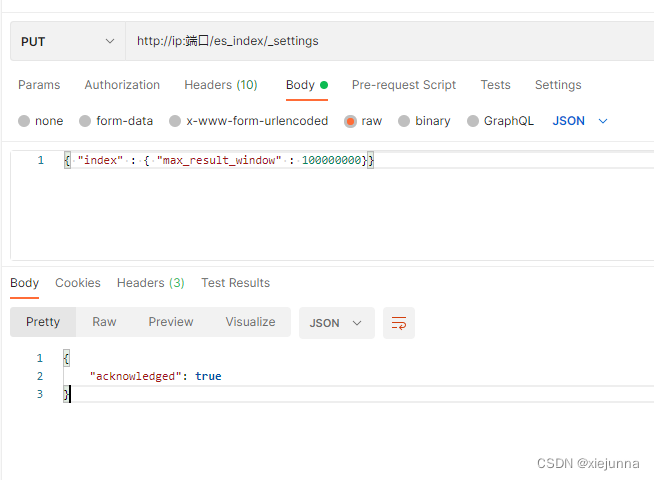The width and height of the screenshot is (654, 480).
Task: Open the Pre-request Script tab
Action: [x=404, y=85]
